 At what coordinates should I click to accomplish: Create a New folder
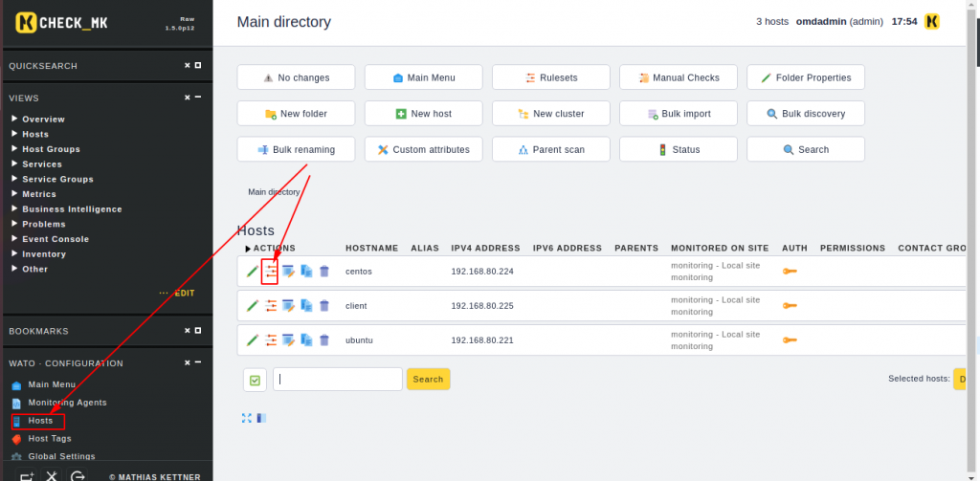pyautogui.click(x=297, y=114)
